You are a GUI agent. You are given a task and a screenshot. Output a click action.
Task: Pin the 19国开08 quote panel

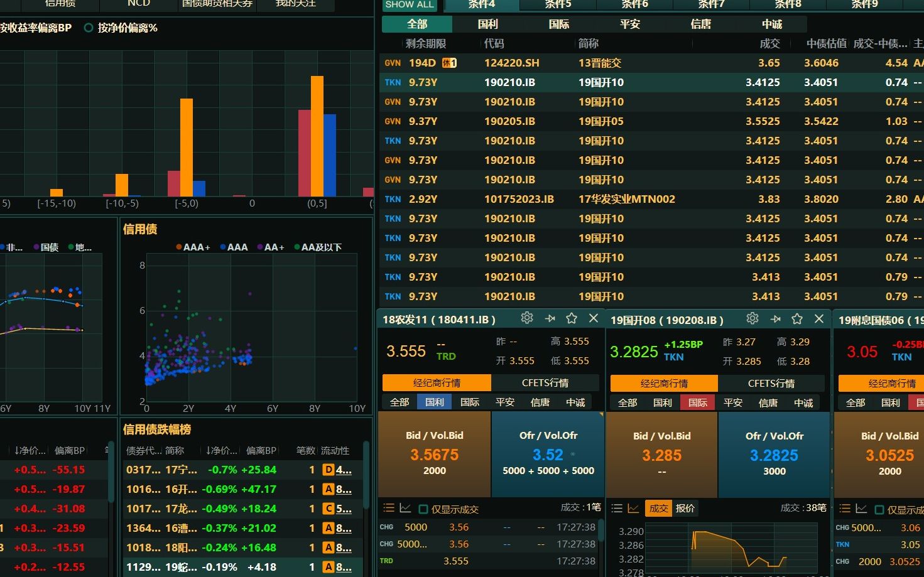tap(775, 319)
